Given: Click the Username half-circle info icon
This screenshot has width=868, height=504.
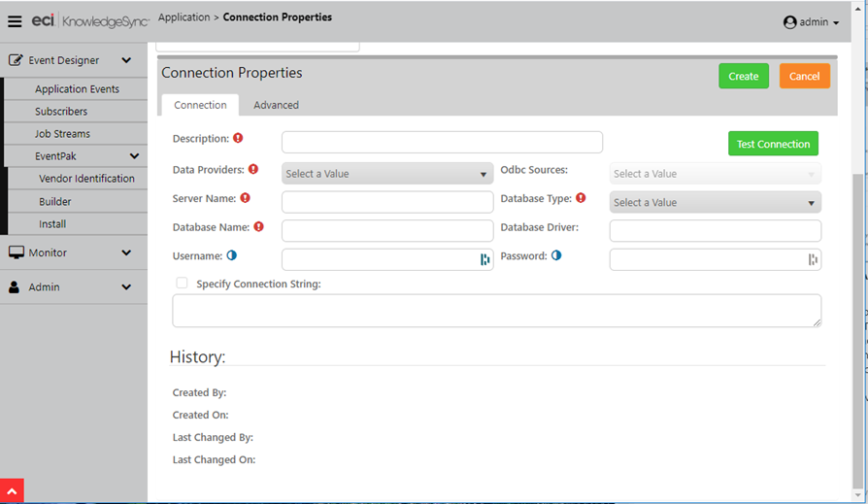Looking at the screenshot, I should click(x=231, y=255).
